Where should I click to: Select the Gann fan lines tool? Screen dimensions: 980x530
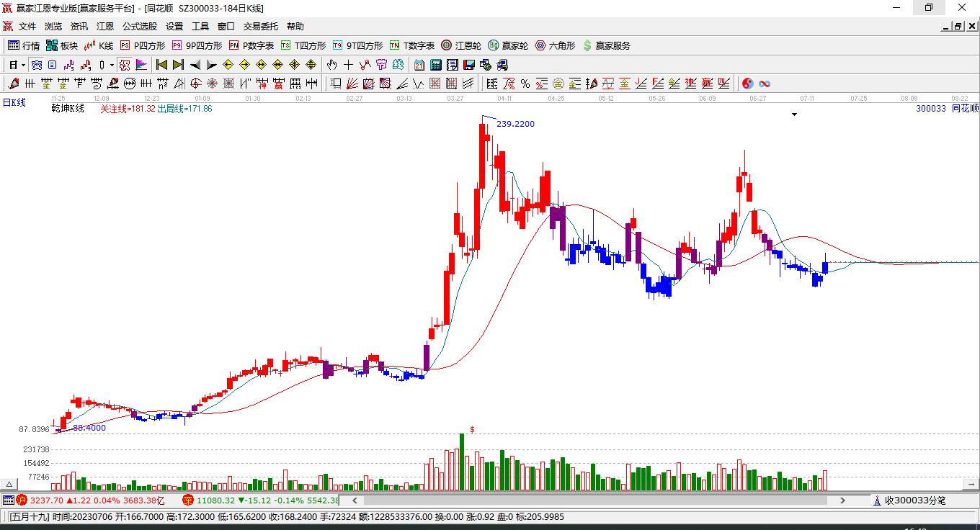tap(352, 84)
